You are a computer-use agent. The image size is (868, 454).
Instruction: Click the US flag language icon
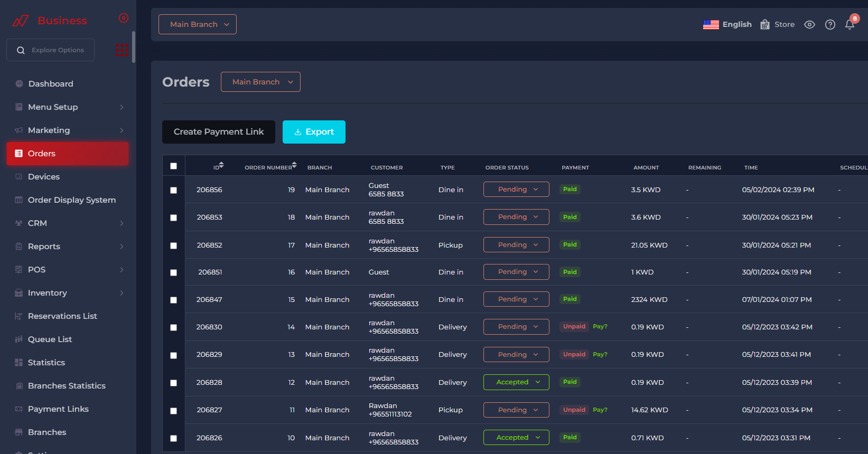click(711, 25)
